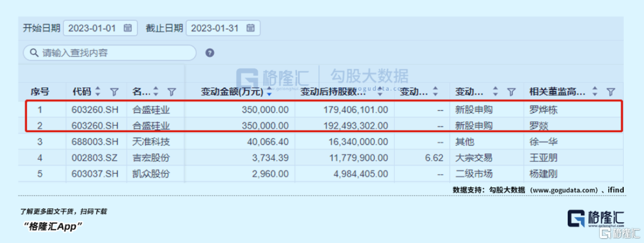Click stock name 天准科技
This screenshot has height=243, width=644.
click(x=151, y=142)
